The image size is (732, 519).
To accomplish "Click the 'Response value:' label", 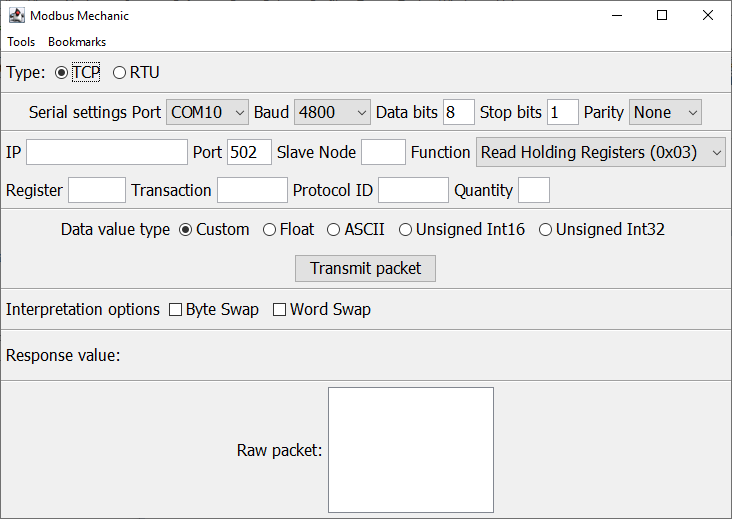I will click(63, 356).
